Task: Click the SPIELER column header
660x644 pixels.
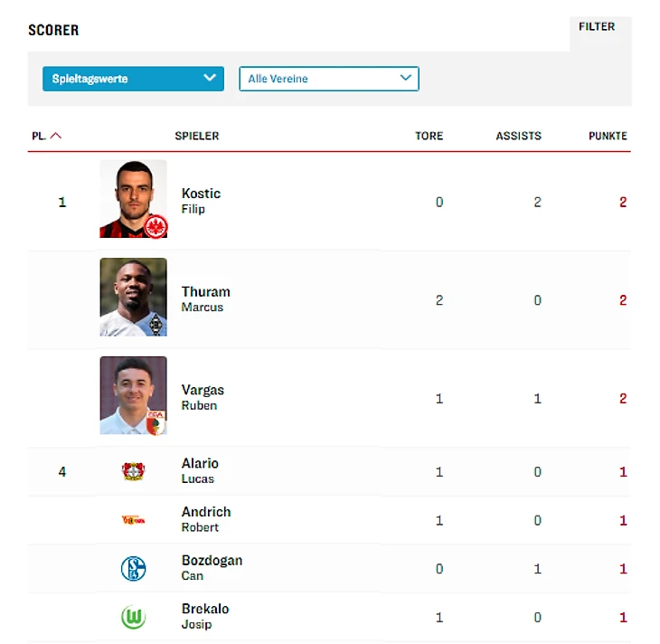Action: (197, 136)
